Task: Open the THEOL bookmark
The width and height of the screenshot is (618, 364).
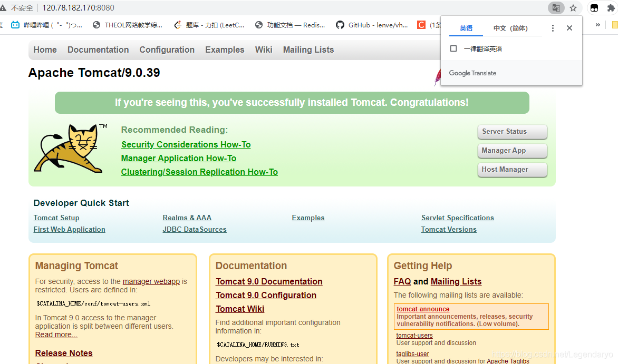Action: (127, 25)
